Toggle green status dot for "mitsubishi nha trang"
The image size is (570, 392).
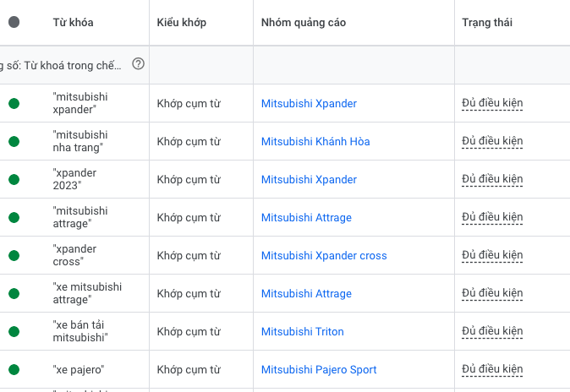14,142
